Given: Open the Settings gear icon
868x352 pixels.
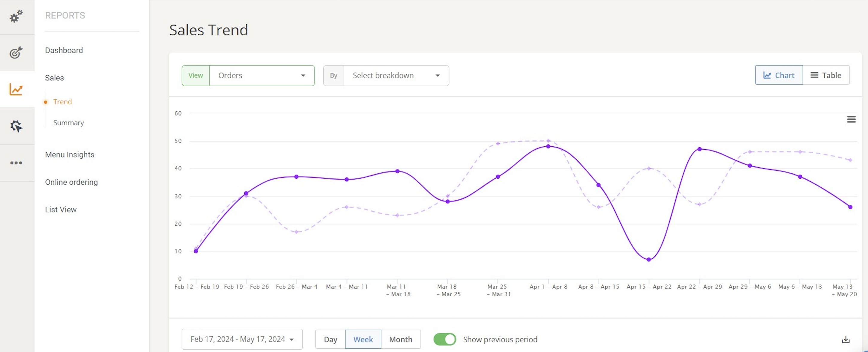Looking at the screenshot, I should 16,16.
